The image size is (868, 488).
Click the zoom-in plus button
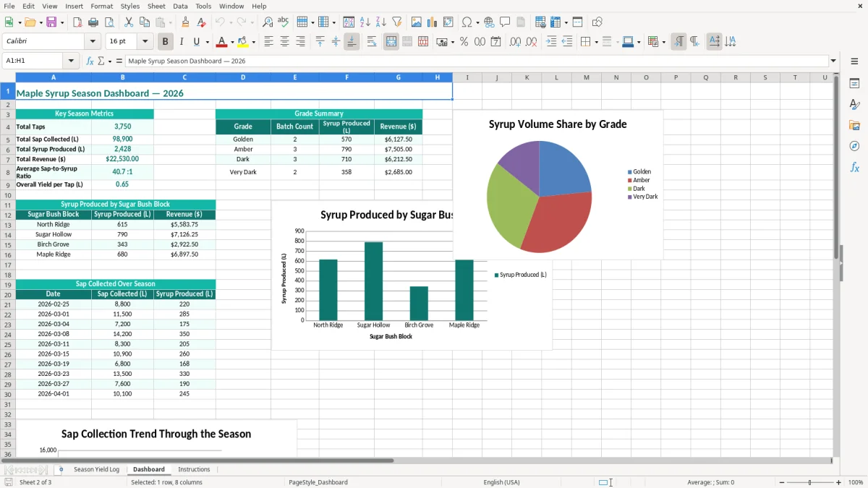point(838,482)
